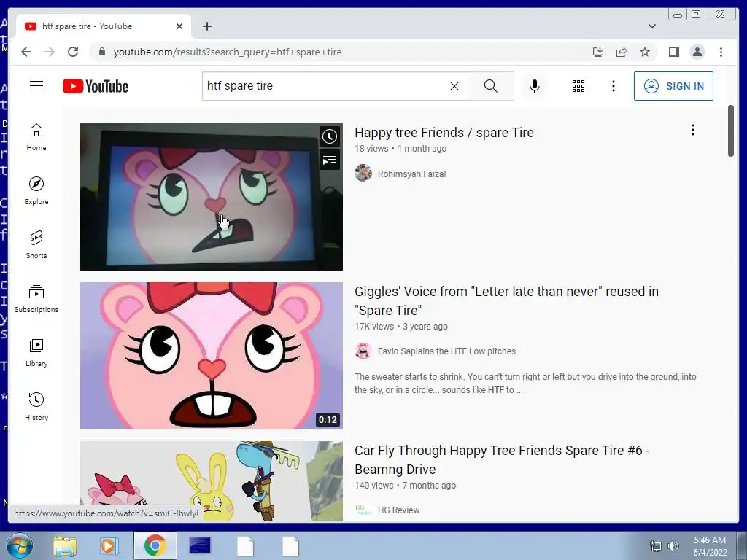Open Explore in the sidebar
747x560 pixels.
(x=36, y=191)
